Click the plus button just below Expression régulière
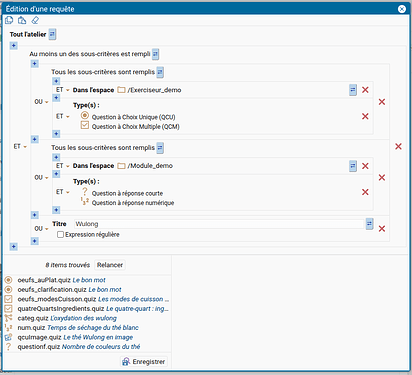The height and width of the screenshot is (375, 412). click(35, 241)
